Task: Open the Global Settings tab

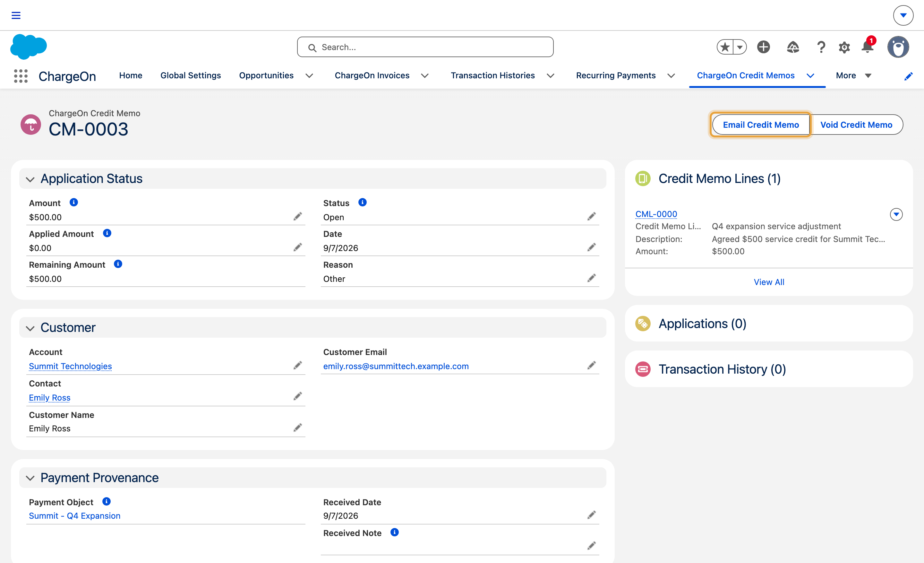Action: pos(191,75)
